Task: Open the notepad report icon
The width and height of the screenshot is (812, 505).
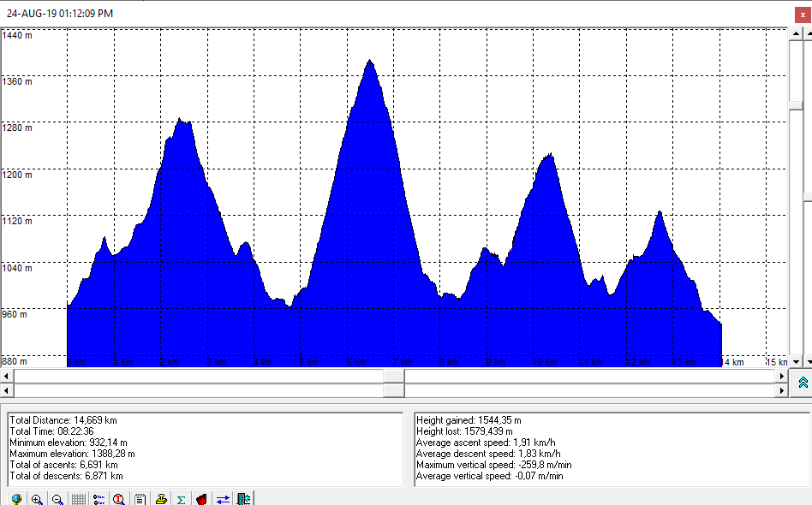Action: (140, 498)
